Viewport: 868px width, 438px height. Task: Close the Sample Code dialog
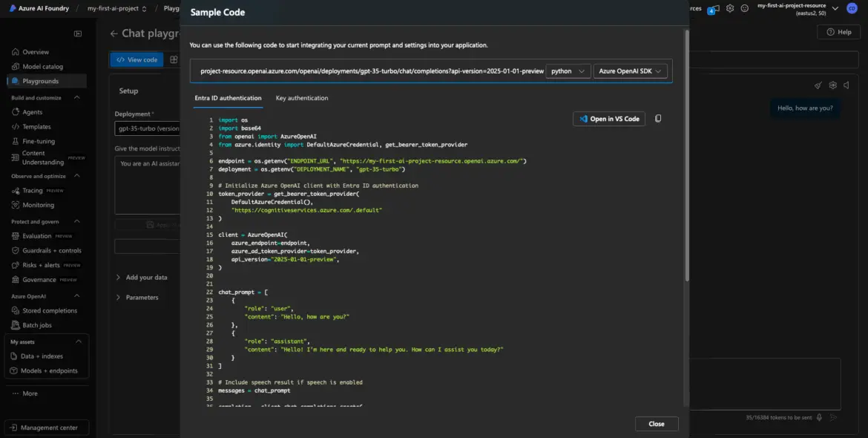(656, 424)
